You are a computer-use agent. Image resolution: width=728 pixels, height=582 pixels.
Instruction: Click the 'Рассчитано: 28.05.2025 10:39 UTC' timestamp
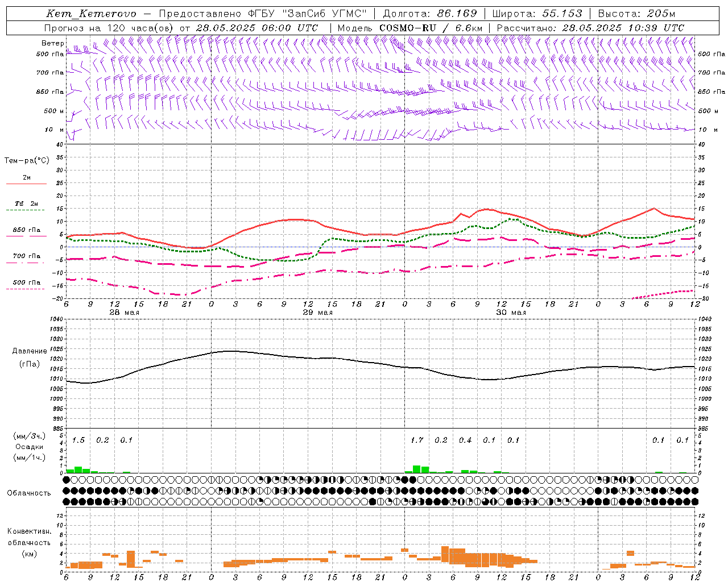tap(590, 28)
